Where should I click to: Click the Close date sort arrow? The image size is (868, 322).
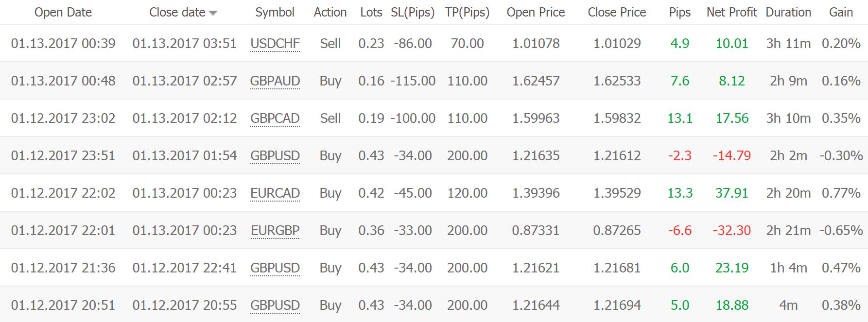pos(213,13)
